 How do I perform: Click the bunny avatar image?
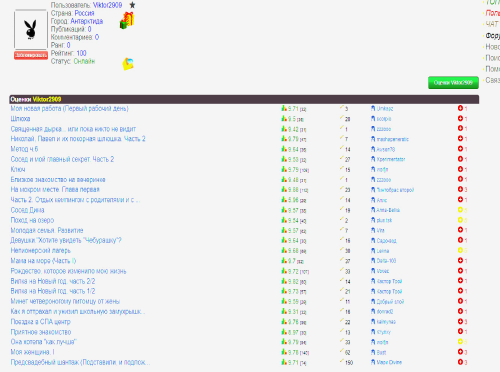pyautogui.click(x=31, y=29)
